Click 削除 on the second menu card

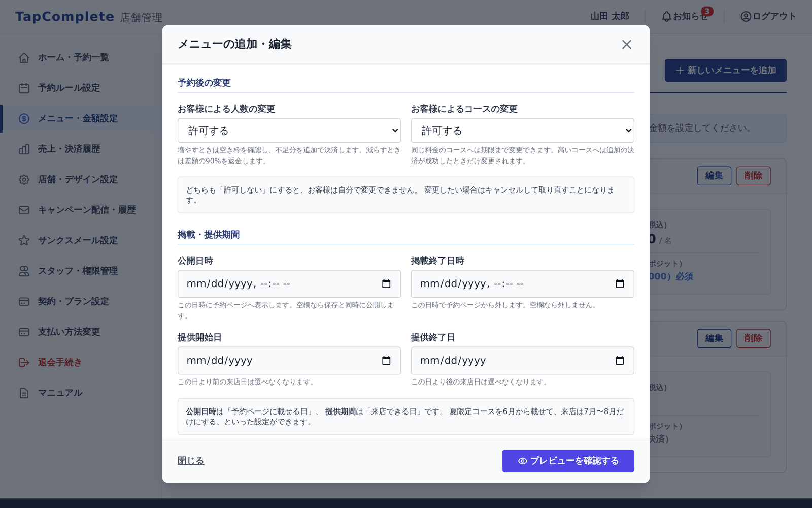tap(754, 338)
